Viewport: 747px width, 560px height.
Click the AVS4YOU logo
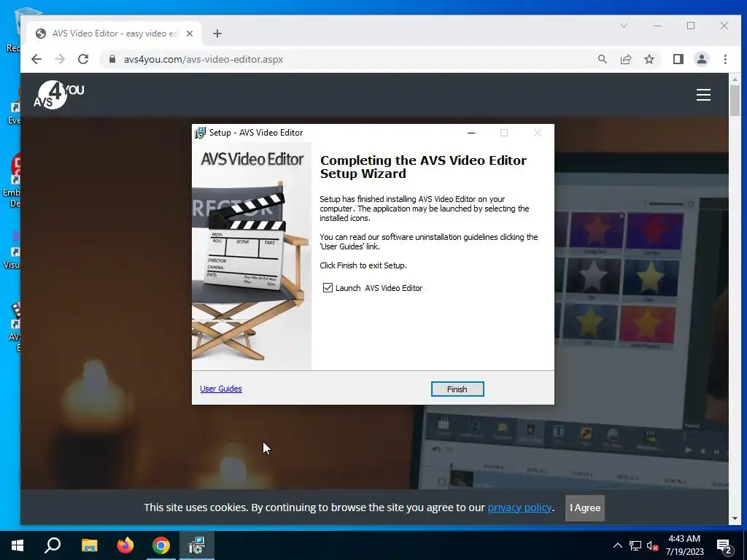[58, 95]
